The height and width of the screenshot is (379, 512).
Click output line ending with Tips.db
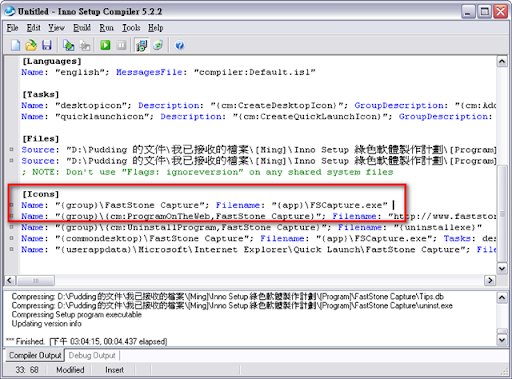(228, 297)
